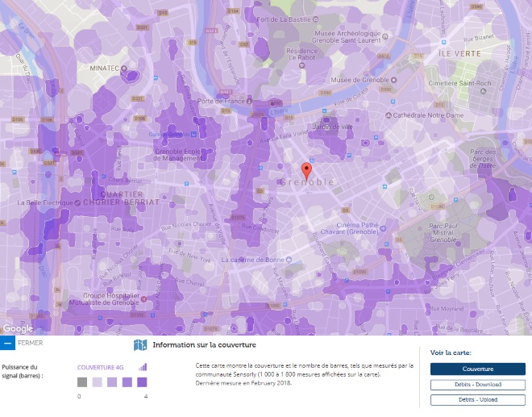
Task: Click the Avenue Félix Viallet street label
Action: pos(285,136)
